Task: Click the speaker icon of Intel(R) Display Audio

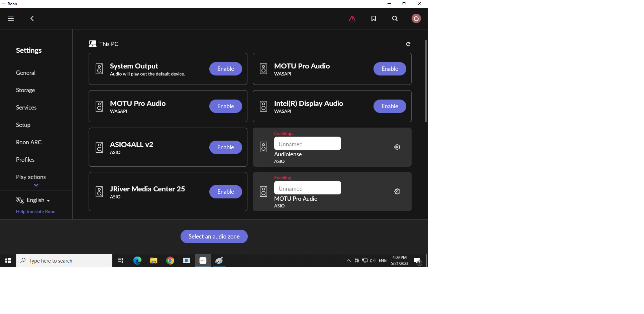Action: point(263,106)
